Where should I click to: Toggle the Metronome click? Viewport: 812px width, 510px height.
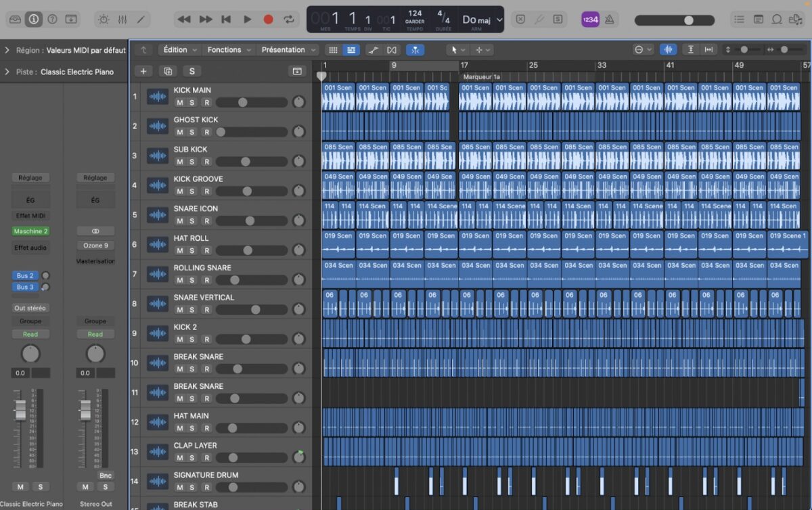pyautogui.click(x=609, y=20)
